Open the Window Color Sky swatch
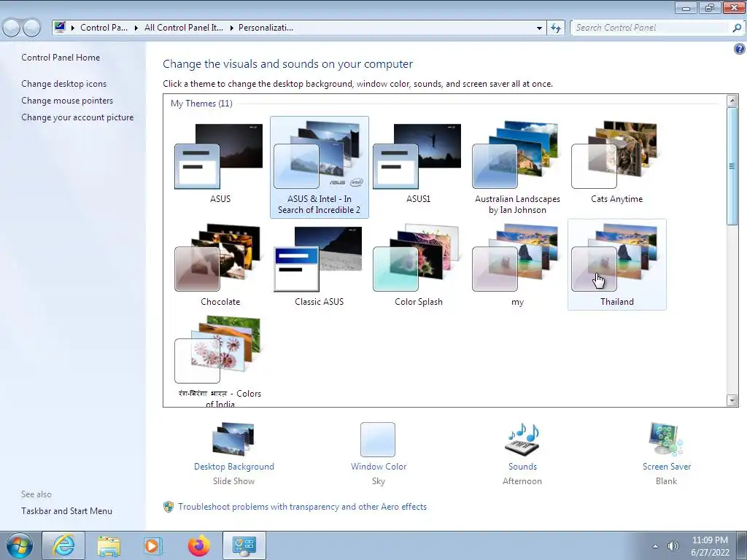This screenshot has width=747, height=560. pos(378,440)
